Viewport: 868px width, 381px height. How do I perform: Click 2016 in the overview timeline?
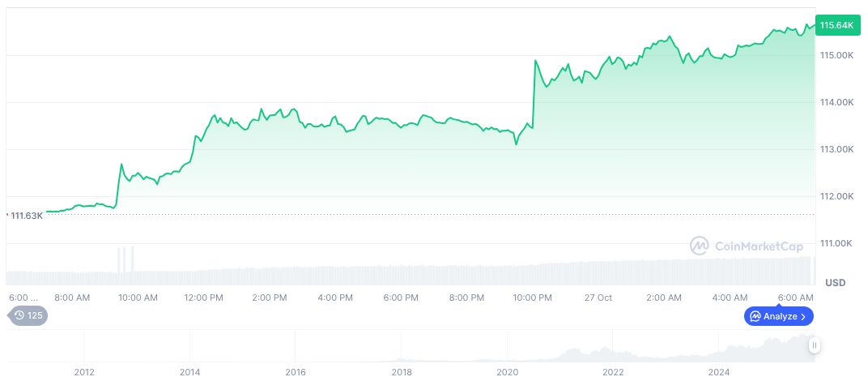click(x=296, y=372)
